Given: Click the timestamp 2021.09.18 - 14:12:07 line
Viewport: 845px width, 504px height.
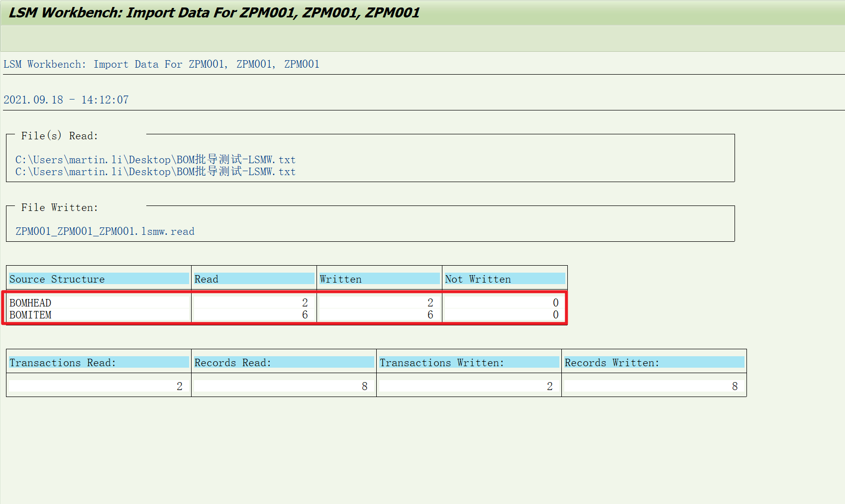Looking at the screenshot, I should pyautogui.click(x=66, y=100).
